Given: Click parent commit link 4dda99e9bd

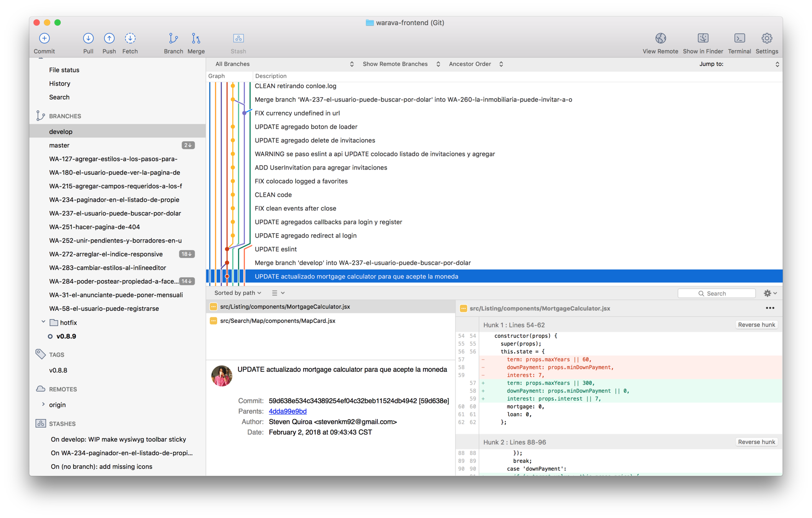Looking at the screenshot, I should pyautogui.click(x=287, y=411).
